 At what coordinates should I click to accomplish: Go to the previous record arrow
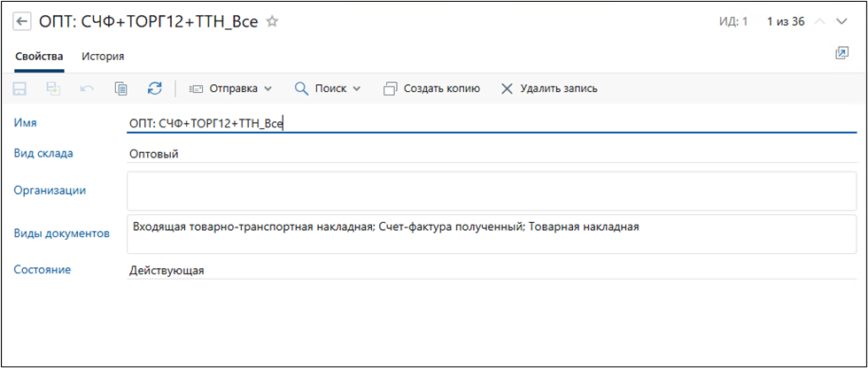(819, 22)
